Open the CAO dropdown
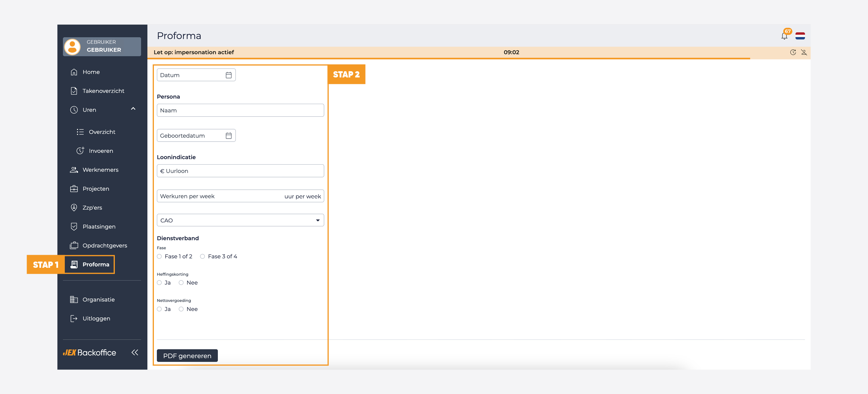868x394 pixels. [x=240, y=220]
